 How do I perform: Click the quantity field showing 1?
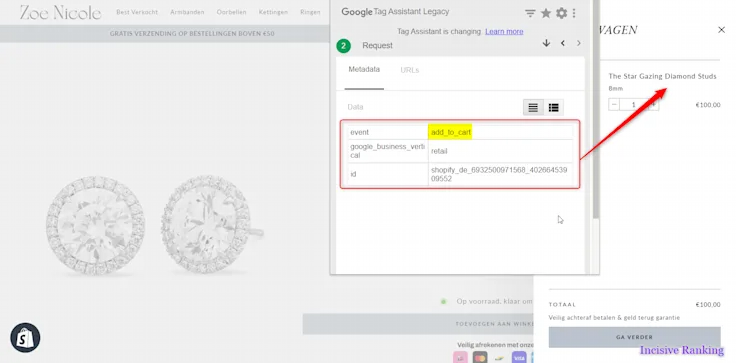point(634,104)
